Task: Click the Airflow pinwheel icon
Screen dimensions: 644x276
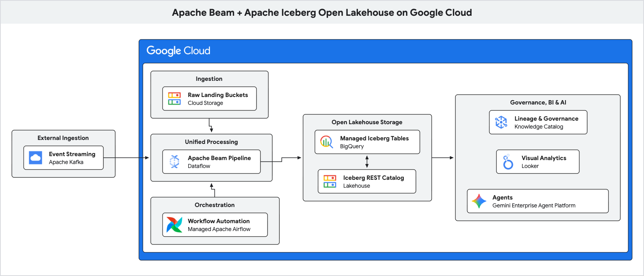Action: (174, 225)
